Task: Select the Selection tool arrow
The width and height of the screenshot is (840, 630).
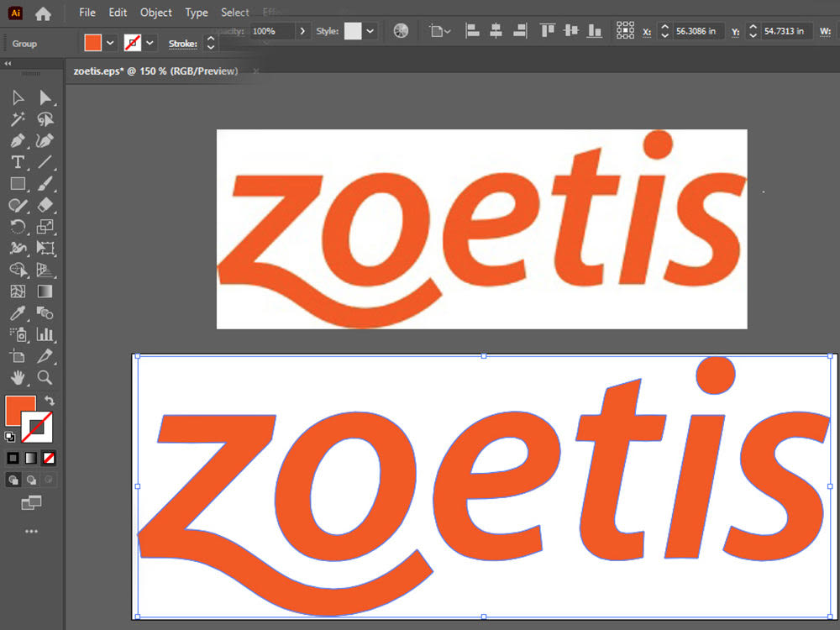Action: (x=18, y=97)
